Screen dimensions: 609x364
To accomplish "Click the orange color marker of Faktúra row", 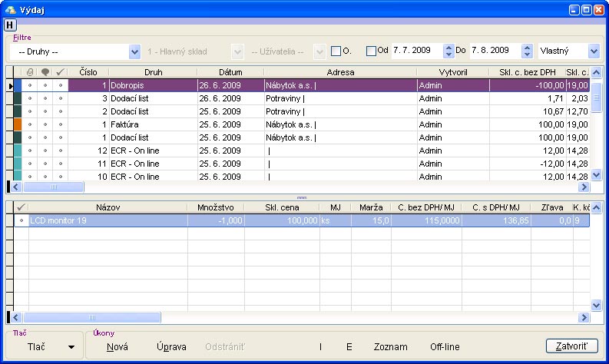I will coord(18,124).
